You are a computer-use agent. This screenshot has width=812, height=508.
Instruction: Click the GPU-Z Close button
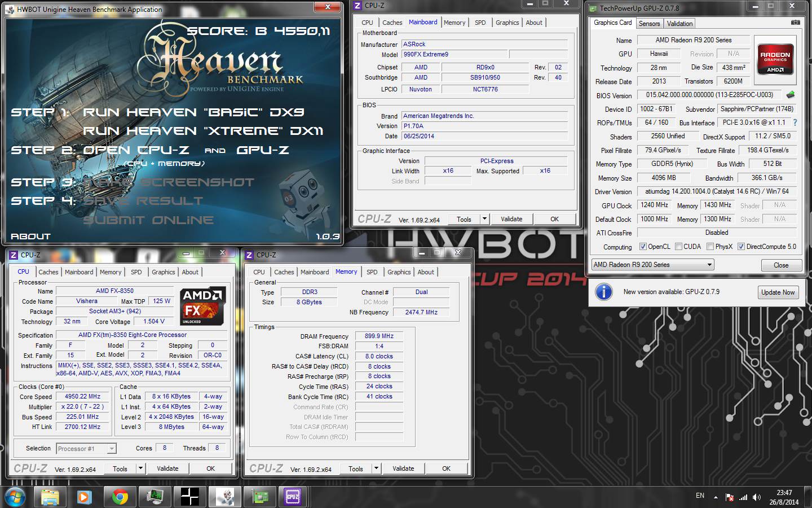(781, 265)
